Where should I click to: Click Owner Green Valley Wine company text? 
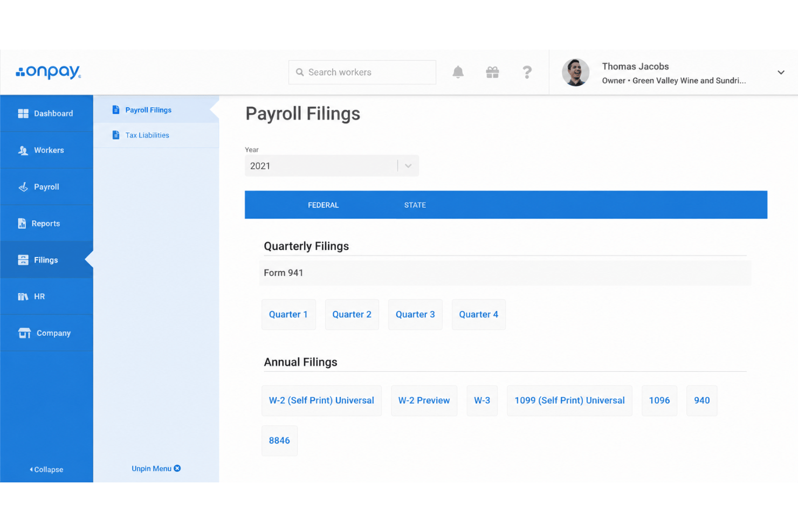pos(674,81)
